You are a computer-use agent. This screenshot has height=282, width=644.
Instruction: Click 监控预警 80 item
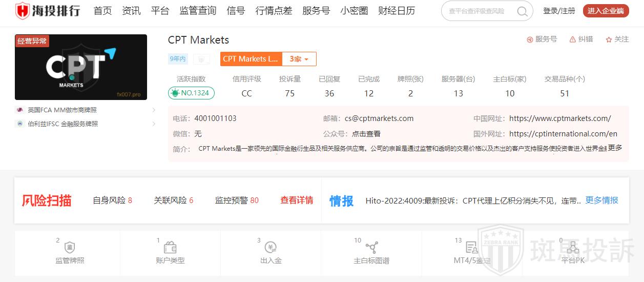237,200
